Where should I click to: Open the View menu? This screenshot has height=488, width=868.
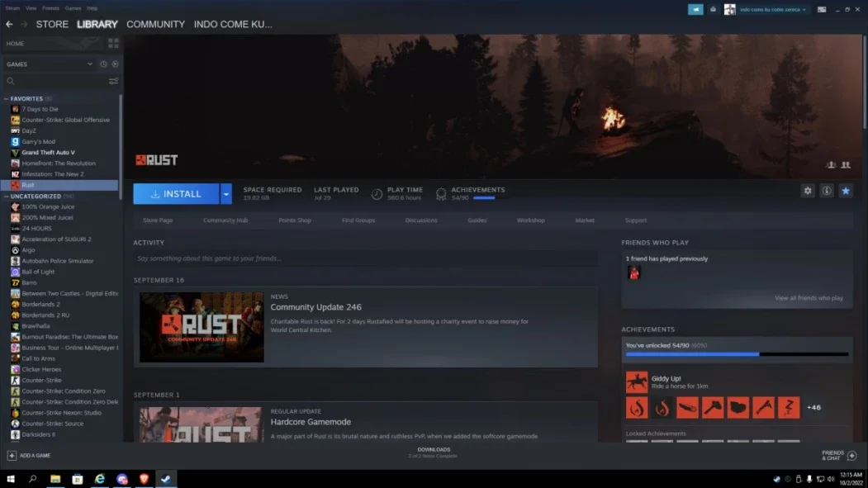tap(31, 8)
